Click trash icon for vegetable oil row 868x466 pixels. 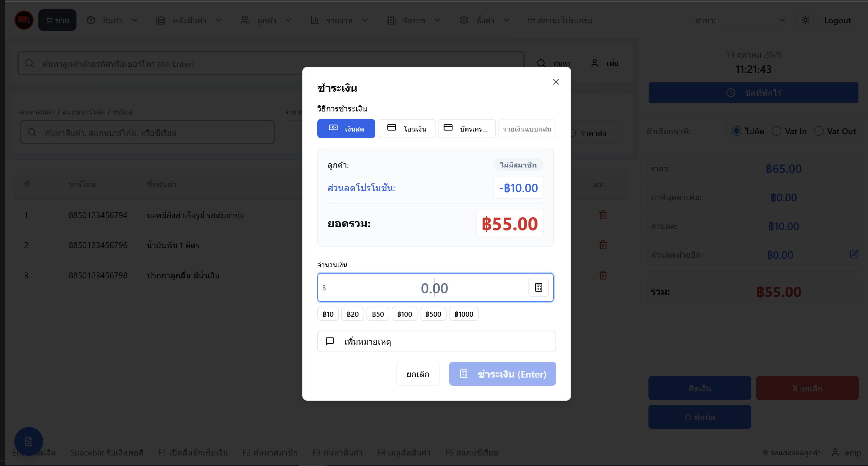click(603, 245)
